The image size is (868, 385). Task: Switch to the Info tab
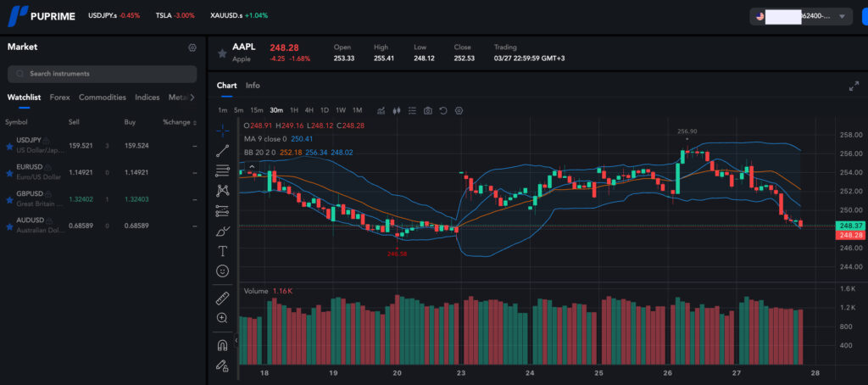pos(253,86)
